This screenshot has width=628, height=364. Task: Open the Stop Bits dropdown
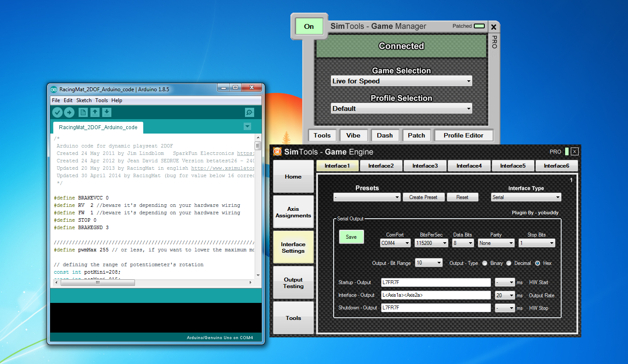coord(537,243)
